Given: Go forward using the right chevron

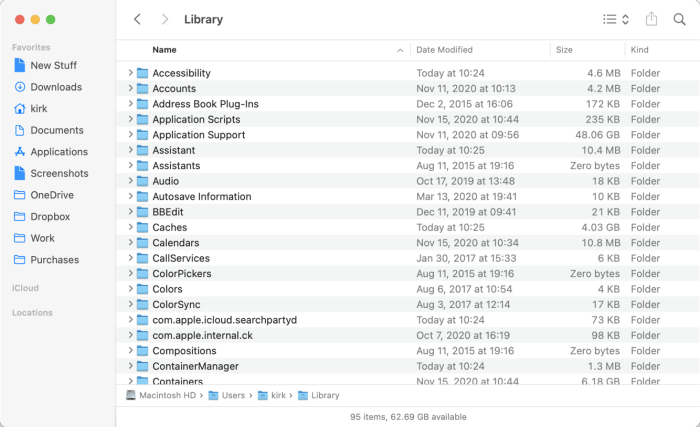Looking at the screenshot, I should pyautogui.click(x=165, y=19).
